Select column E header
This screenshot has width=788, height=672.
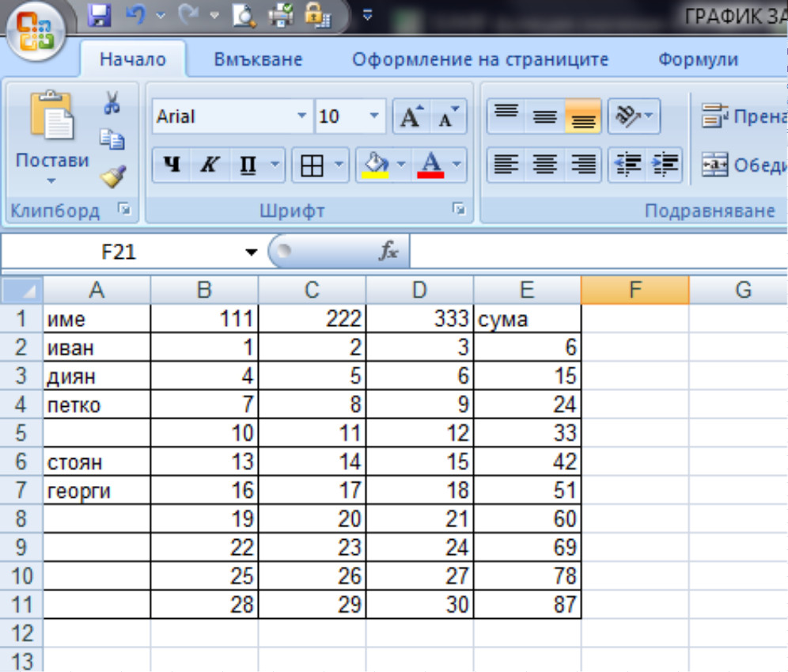coord(527,290)
